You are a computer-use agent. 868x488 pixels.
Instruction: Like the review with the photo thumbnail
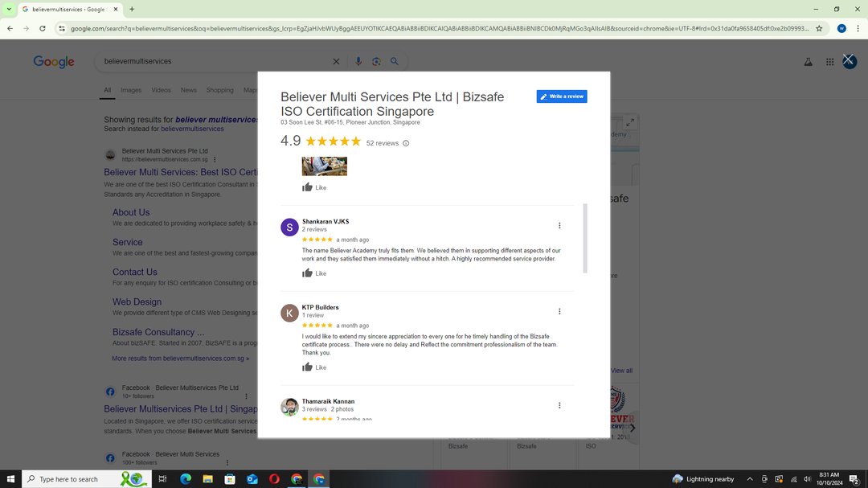pyautogui.click(x=314, y=187)
